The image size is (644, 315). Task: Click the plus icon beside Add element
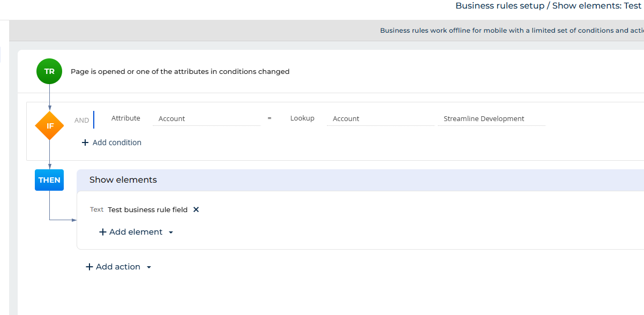tap(103, 232)
